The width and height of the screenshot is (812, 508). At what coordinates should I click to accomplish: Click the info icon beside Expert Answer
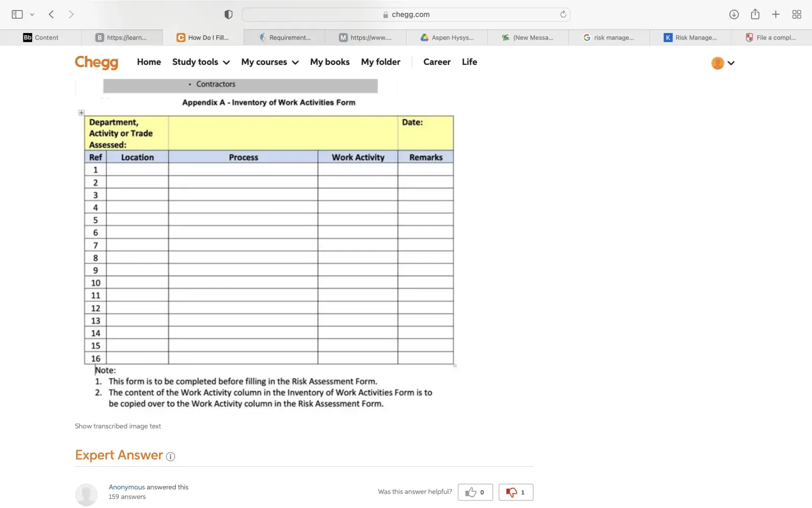(171, 456)
